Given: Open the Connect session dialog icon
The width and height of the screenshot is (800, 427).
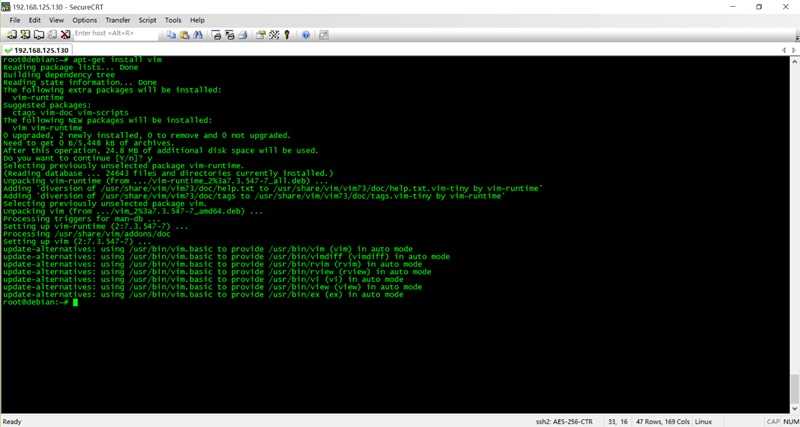Looking at the screenshot, I should pyautogui.click(x=11, y=35).
